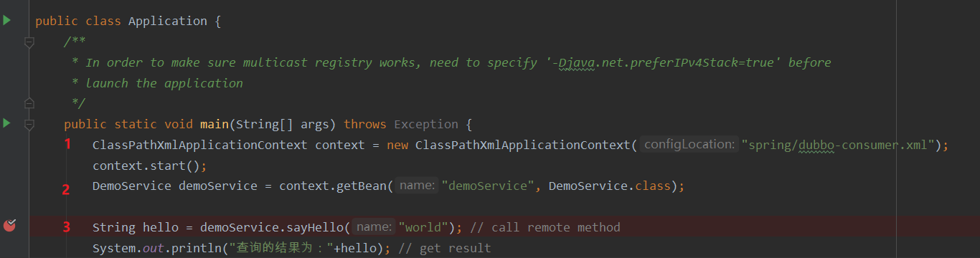Click the "spring/dubbo-consumer.xml" string
The height and width of the screenshot is (258, 980).
[838, 145]
